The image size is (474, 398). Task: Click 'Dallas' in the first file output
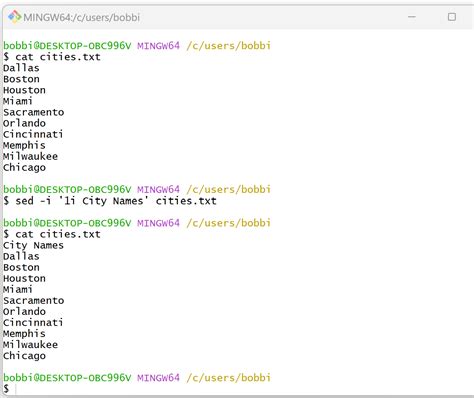(x=21, y=68)
